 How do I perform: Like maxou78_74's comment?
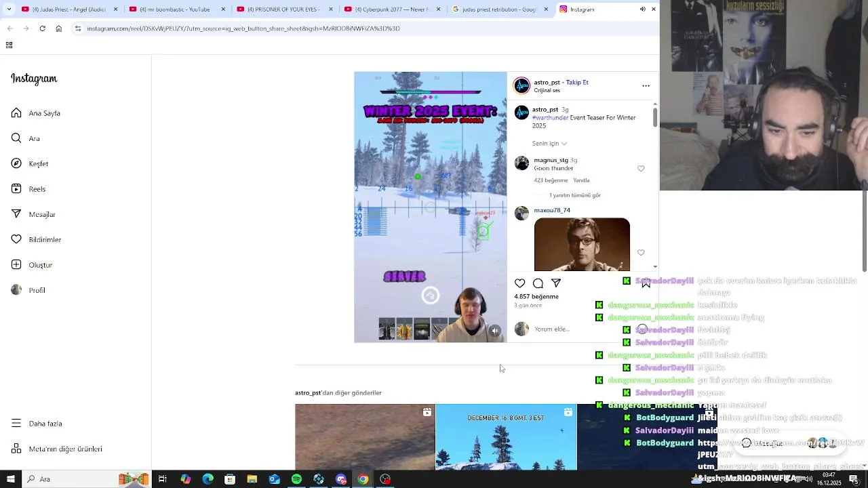pyautogui.click(x=641, y=253)
